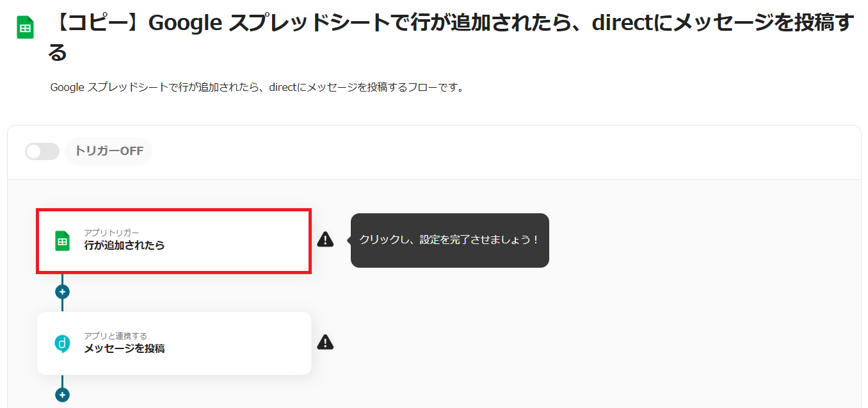Add a step with plus below メッセージを投稿
This screenshot has height=408, width=868.
(x=62, y=395)
